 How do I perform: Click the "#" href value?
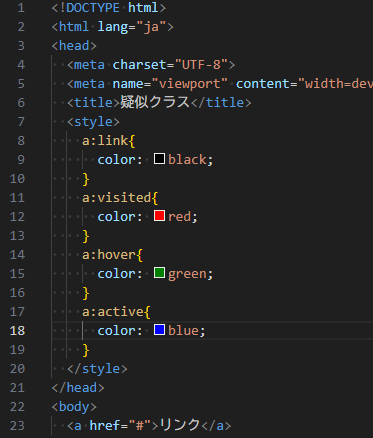pyautogui.click(x=139, y=426)
